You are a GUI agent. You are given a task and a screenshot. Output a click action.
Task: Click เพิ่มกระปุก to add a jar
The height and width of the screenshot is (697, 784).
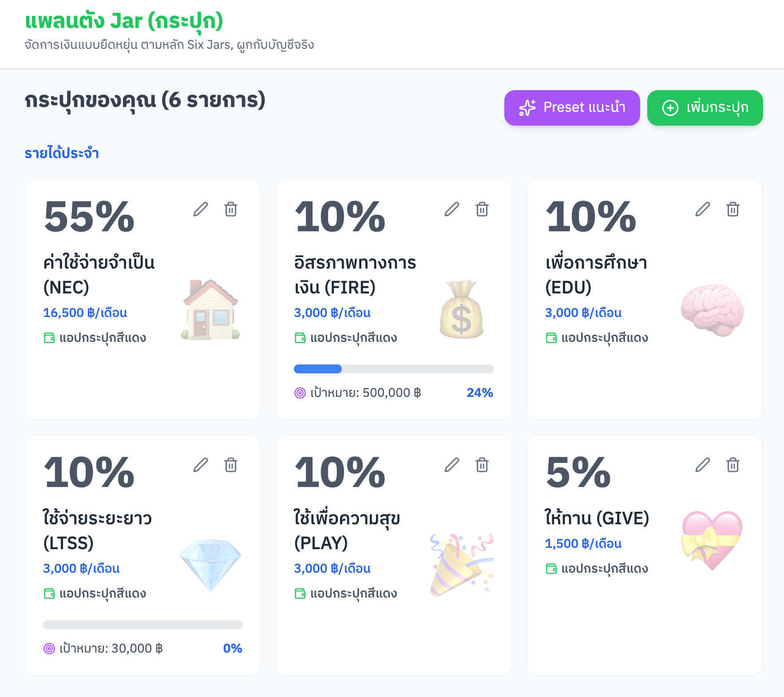pyautogui.click(x=705, y=107)
